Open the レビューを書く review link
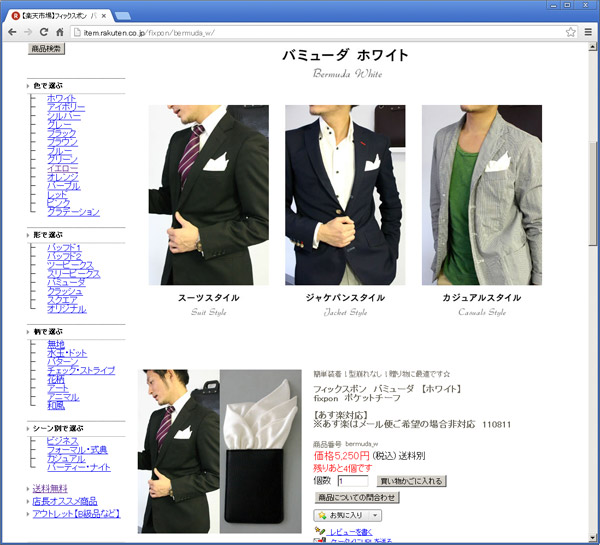This screenshot has height=545, width=600. click(x=351, y=532)
